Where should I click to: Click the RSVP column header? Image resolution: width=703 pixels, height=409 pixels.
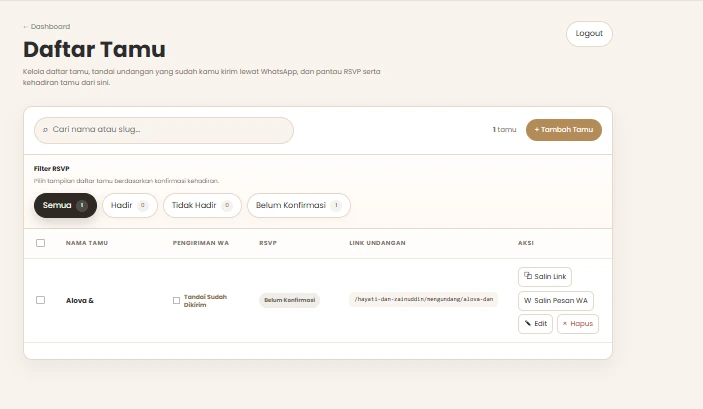(x=268, y=243)
